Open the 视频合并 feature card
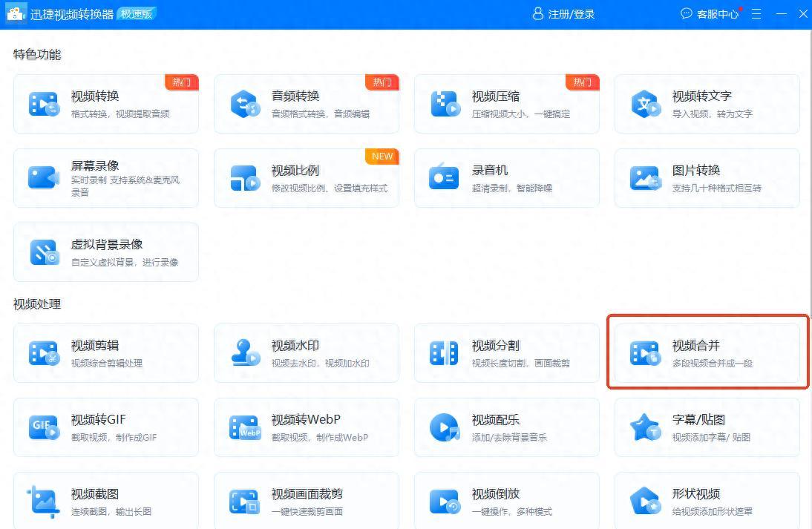The width and height of the screenshot is (812, 529). (x=707, y=353)
